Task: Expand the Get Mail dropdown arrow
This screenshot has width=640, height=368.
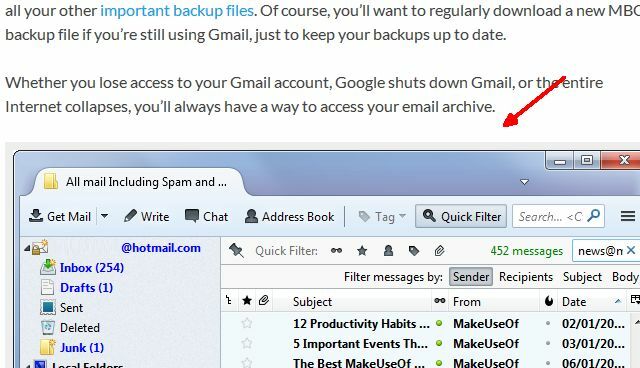Action: (104, 216)
